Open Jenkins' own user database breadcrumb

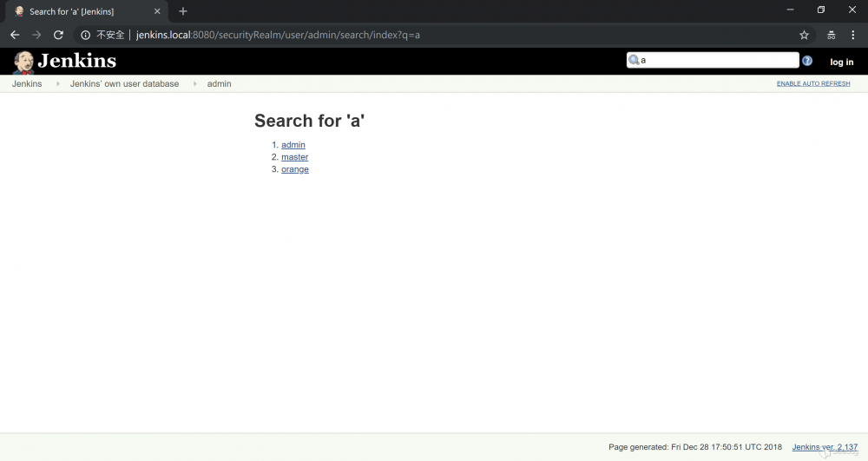124,83
